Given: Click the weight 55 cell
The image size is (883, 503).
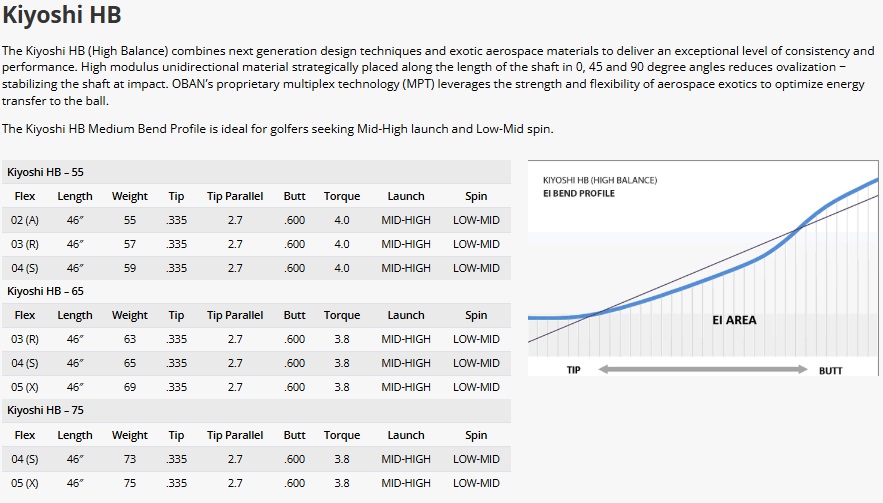Looking at the screenshot, I should pyautogui.click(x=130, y=220).
